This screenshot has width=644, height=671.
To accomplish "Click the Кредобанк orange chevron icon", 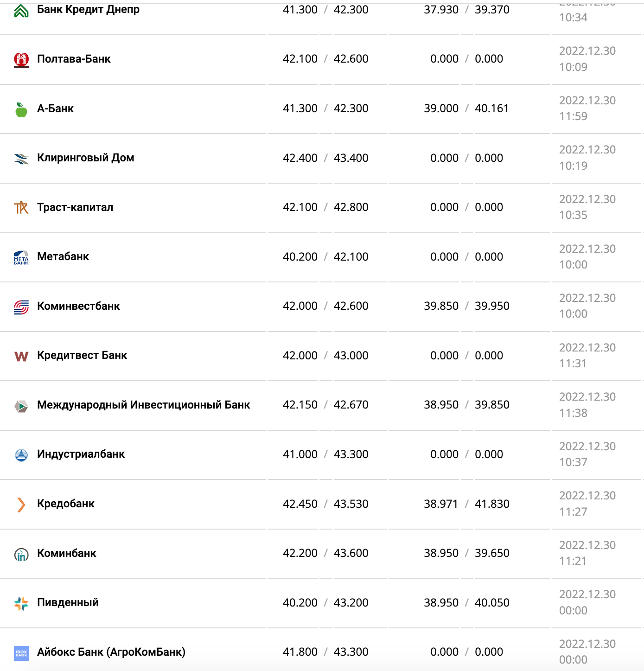I will coord(21,505).
